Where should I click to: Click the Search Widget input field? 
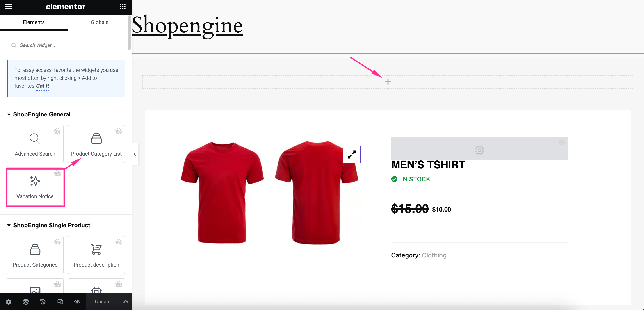click(65, 45)
